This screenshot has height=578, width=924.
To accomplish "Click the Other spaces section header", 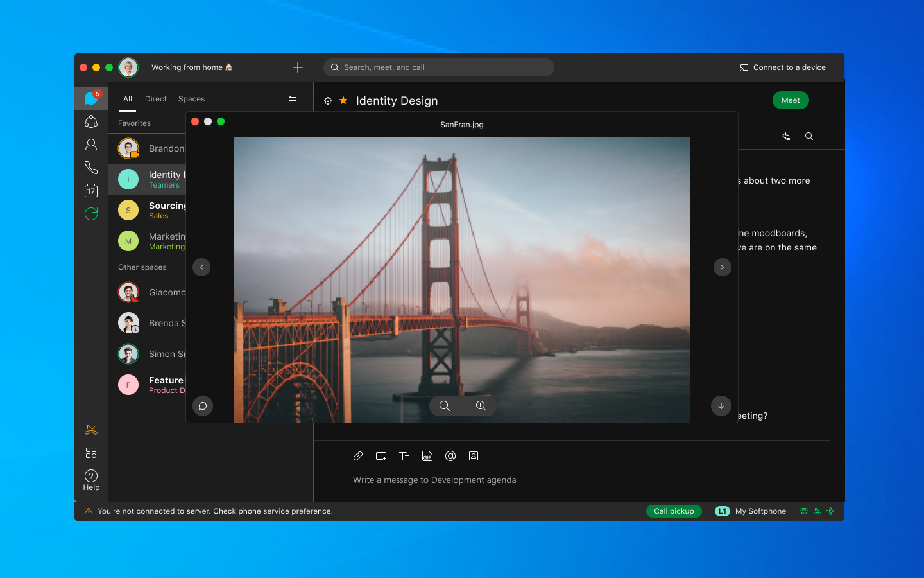I will point(142,267).
